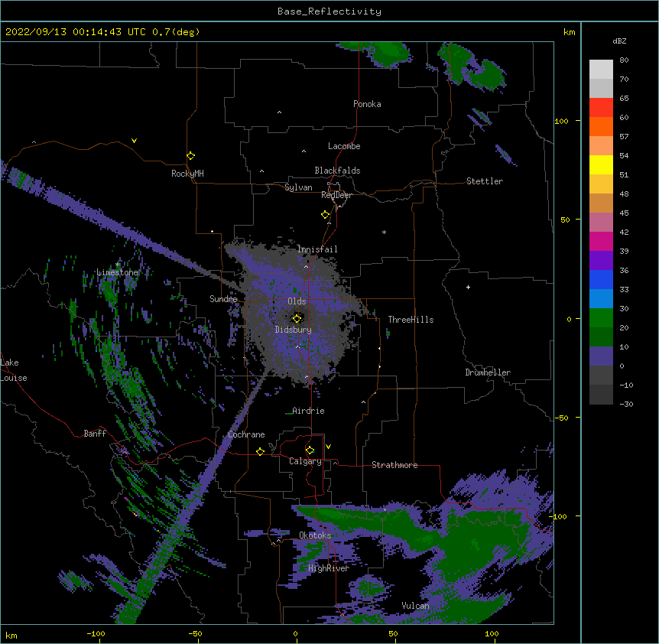Click the Cochrane town label
659x644 pixels.
coord(246,434)
